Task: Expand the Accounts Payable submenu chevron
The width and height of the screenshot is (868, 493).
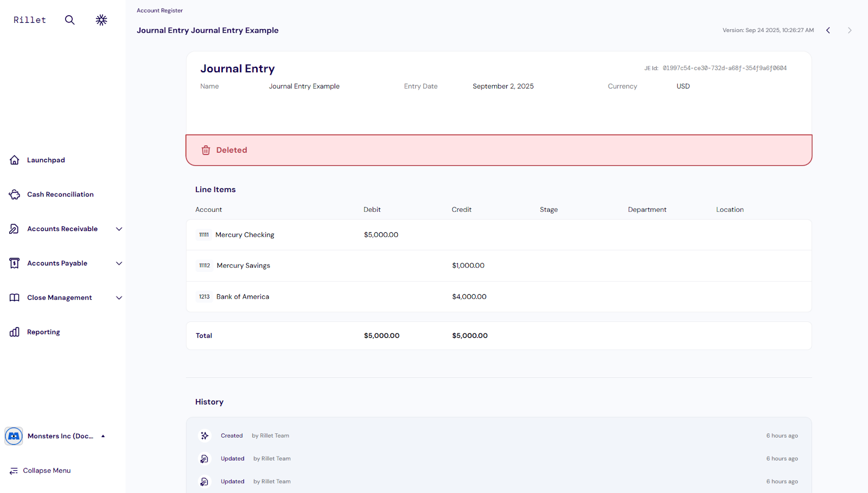Action: click(x=119, y=263)
